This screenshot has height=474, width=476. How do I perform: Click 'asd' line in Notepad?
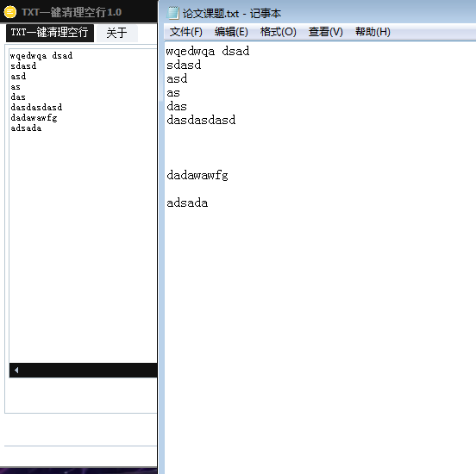[177, 78]
